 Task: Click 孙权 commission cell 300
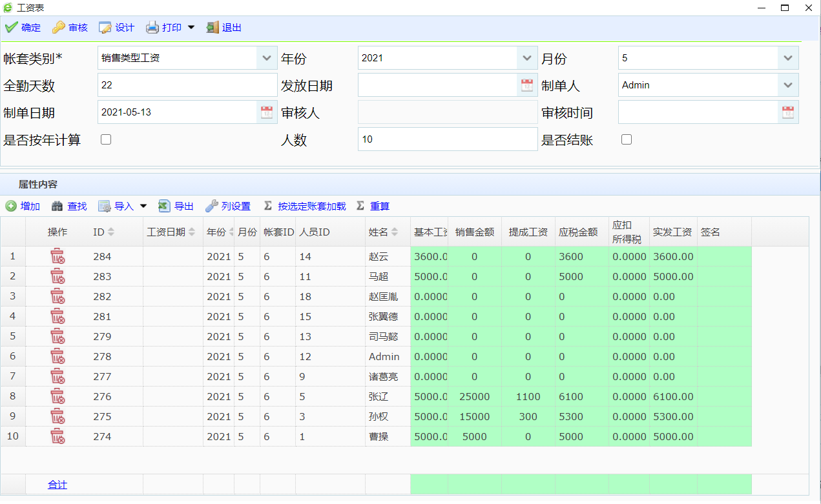point(528,416)
